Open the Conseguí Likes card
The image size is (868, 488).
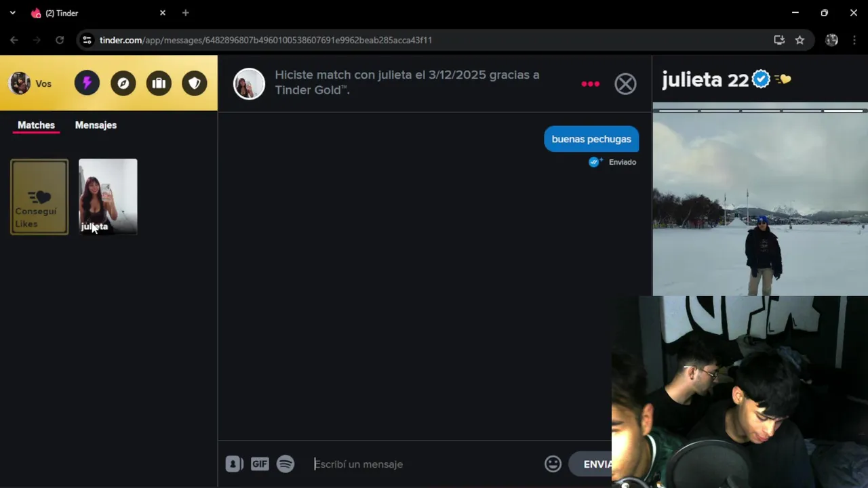coord(39,197)
